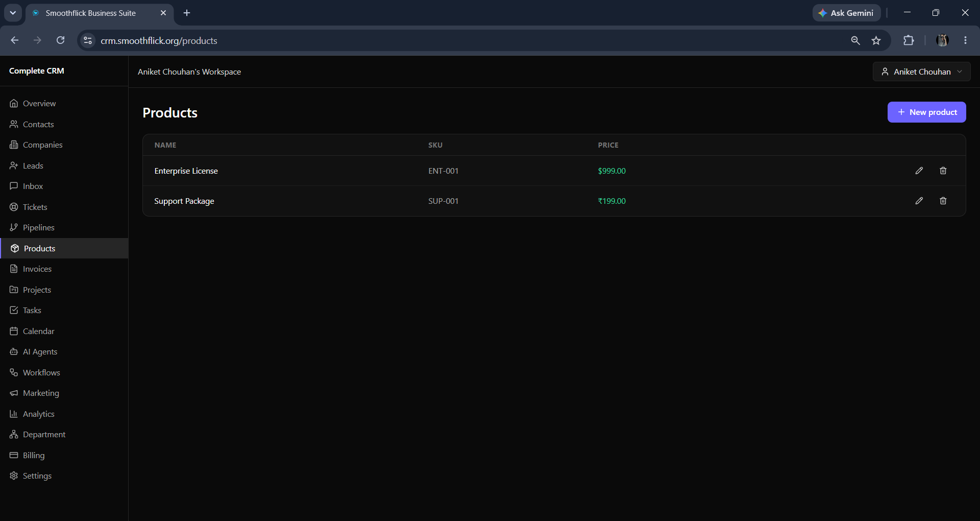Reload the current browser page
The width and height of the screenshot is (980, 521).
pyautogui.click(x=60, y=40)
